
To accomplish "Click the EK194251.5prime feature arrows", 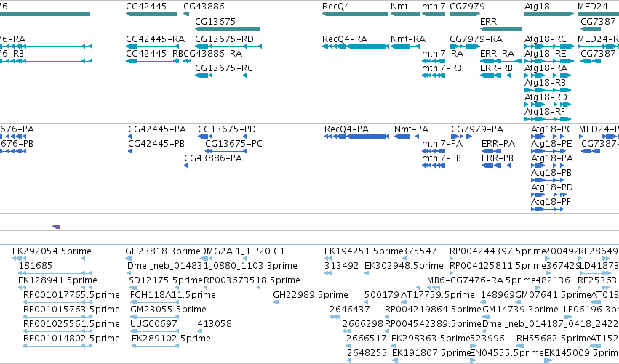I will coord(328,259).
